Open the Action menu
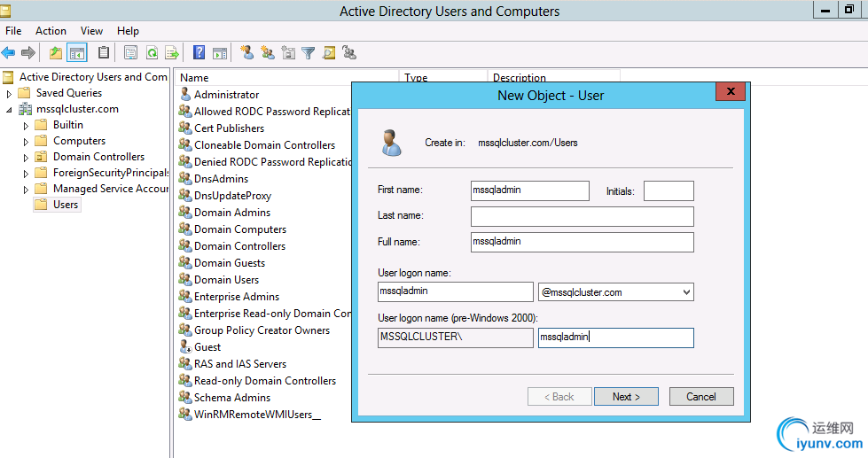The height and width of the screenshot is (458, 868). 51,31
